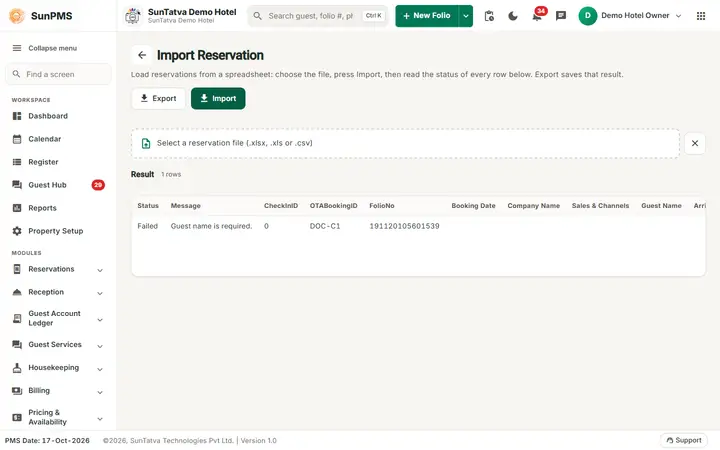The width and height of the screenshot is (720, 450).
Task: Click folio number 191120105601539
Action: click(x=404, y=226)
